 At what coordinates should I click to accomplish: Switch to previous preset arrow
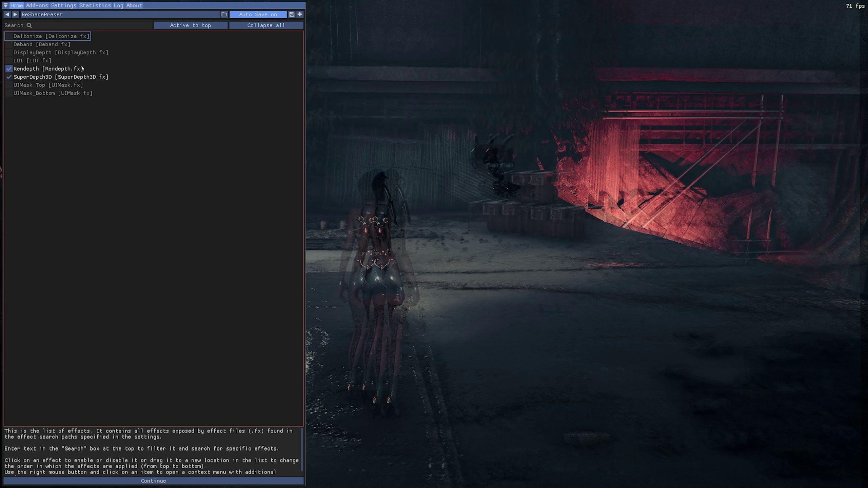coord(7,14)
